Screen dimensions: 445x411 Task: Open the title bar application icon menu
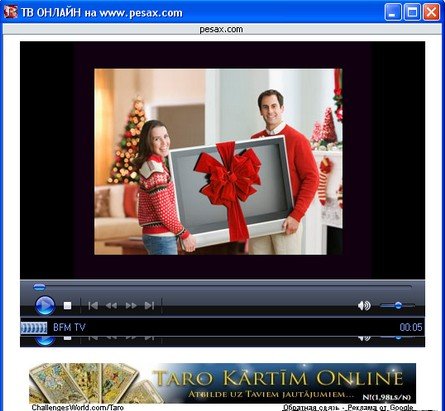[x=10, y=12]
